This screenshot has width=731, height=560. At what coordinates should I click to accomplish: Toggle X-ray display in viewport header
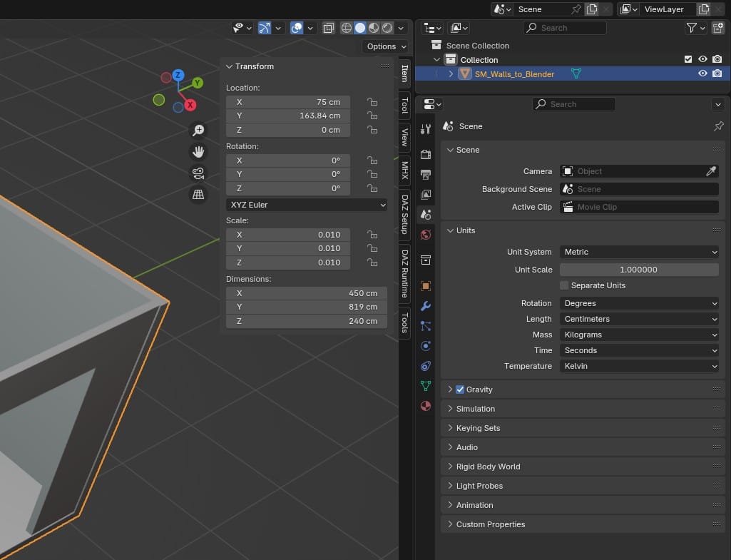point(328,28)
